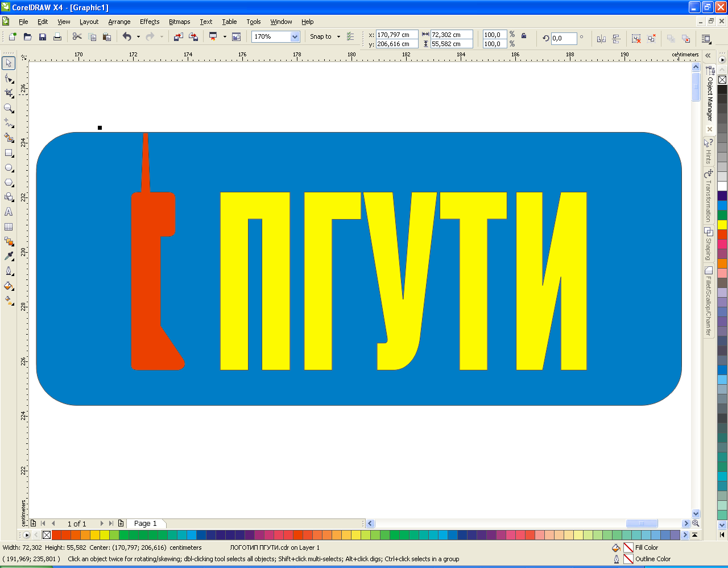This screenshot has height=568, width=728.
Task: Open the zoom level 170% dropdown
Action: pyautogui.click(x=295, y=37)
